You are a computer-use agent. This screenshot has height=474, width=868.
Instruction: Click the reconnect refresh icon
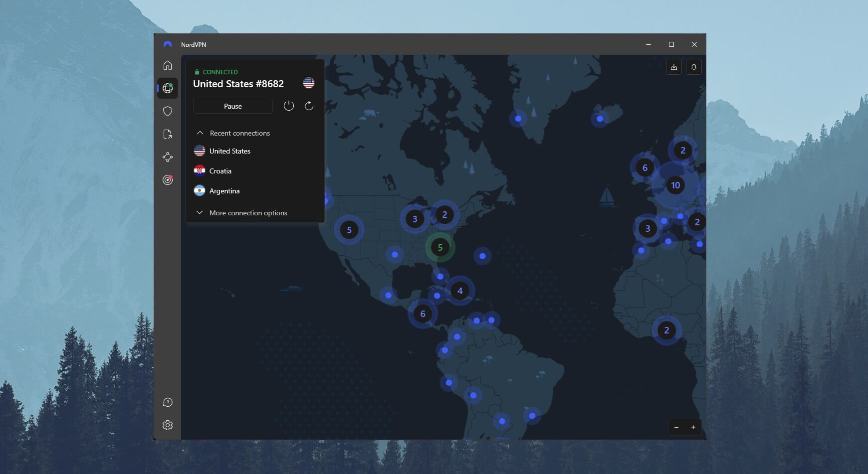309,106
